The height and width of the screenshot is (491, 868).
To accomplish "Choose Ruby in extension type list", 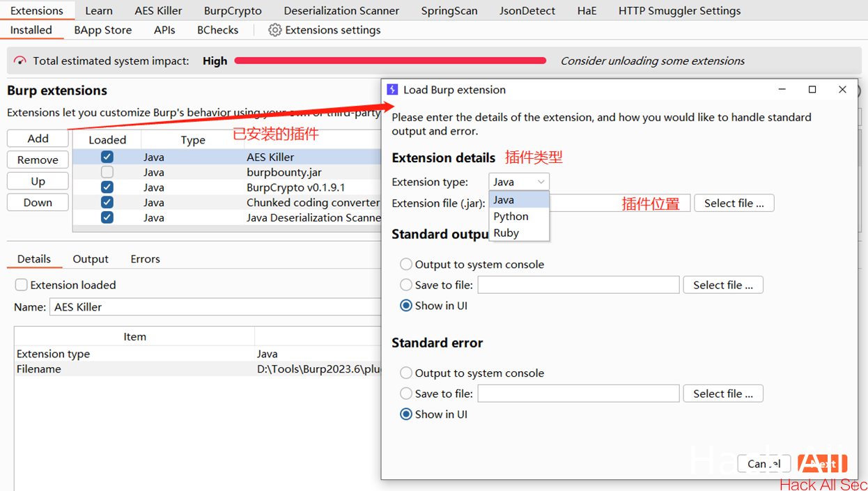I will pos(519,233).
